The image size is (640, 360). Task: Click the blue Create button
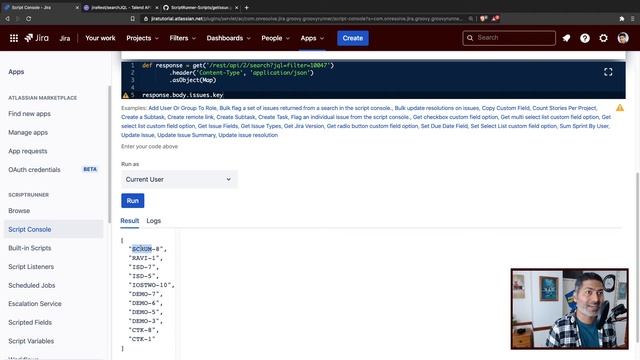tap(353, 38)
